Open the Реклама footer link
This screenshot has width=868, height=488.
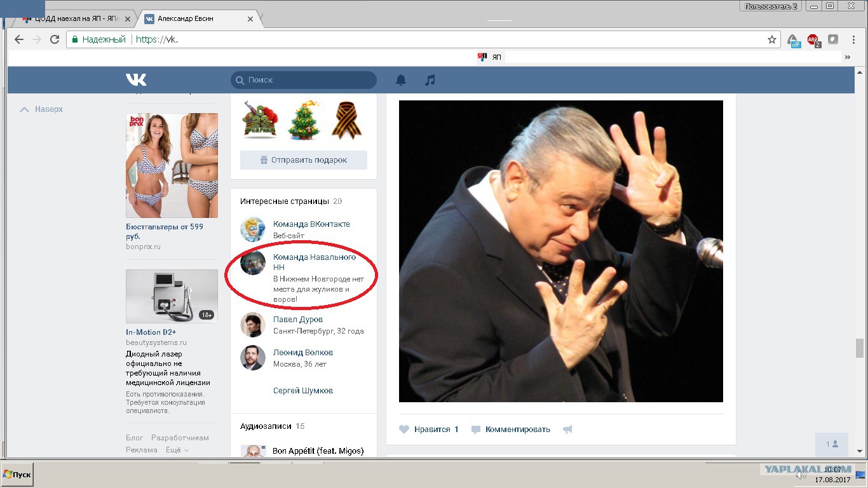(x=142, y=450)
